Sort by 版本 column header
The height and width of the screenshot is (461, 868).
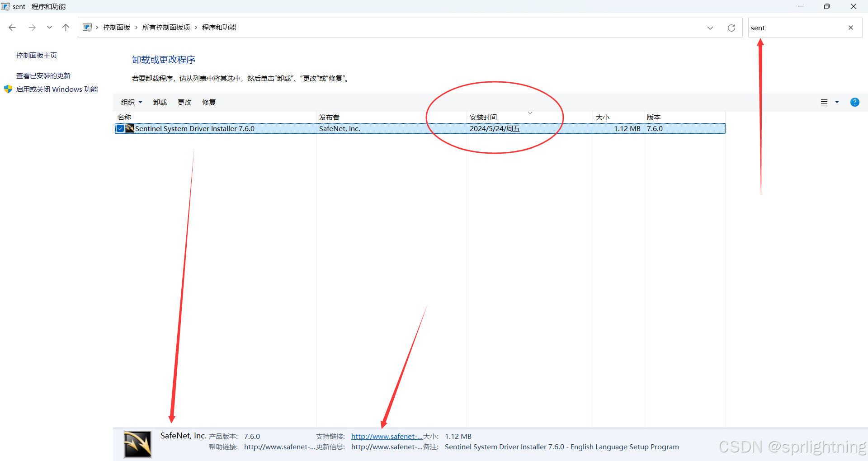(x=684, y=117)
